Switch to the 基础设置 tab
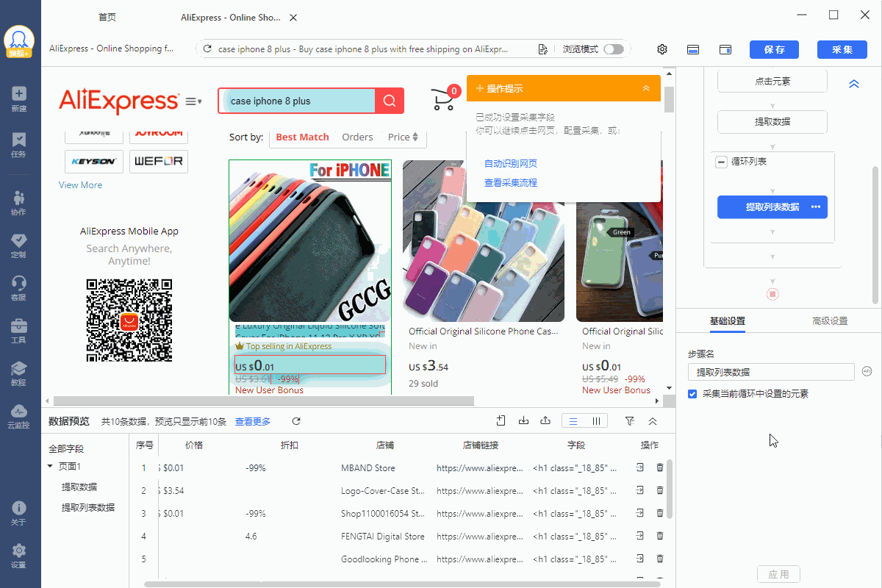882x588 pixels. tap(728, 321)
